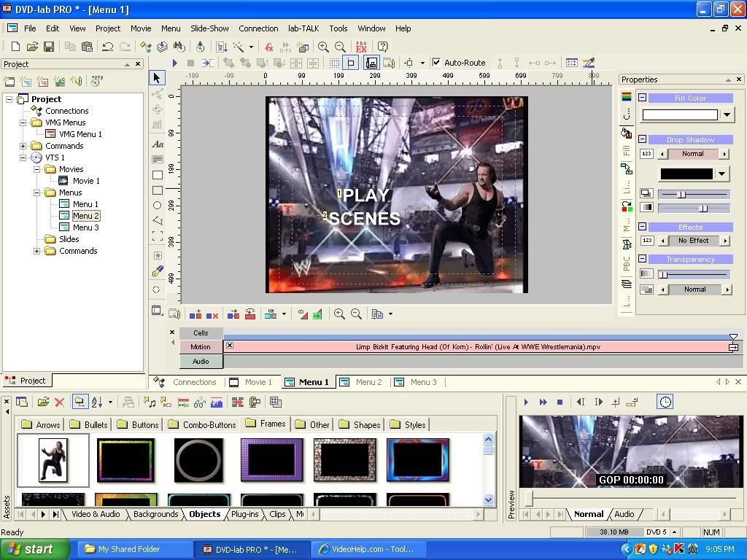This screenshot has width=747, height=560.
Task: Select the Cells timeline row
Action: tap(201, 332)
